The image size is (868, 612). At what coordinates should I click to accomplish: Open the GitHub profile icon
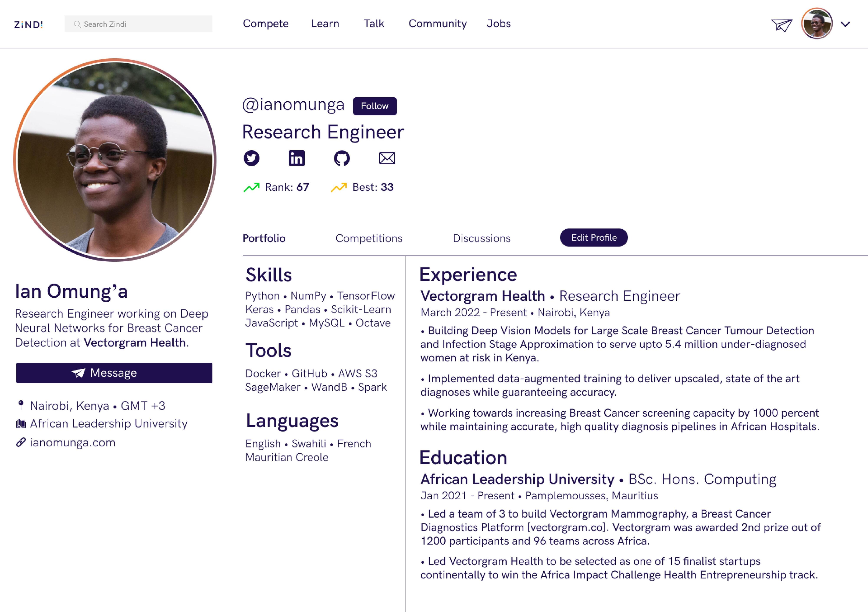point(342,158)
